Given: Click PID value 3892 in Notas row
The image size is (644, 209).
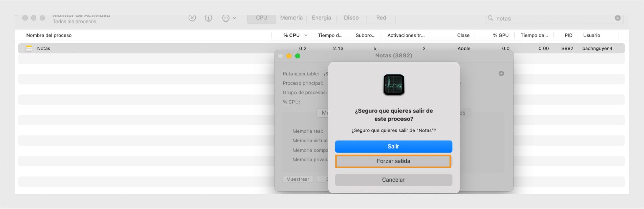Looking at the screenshot, I should pyautogui.click(x=567, y=49).
